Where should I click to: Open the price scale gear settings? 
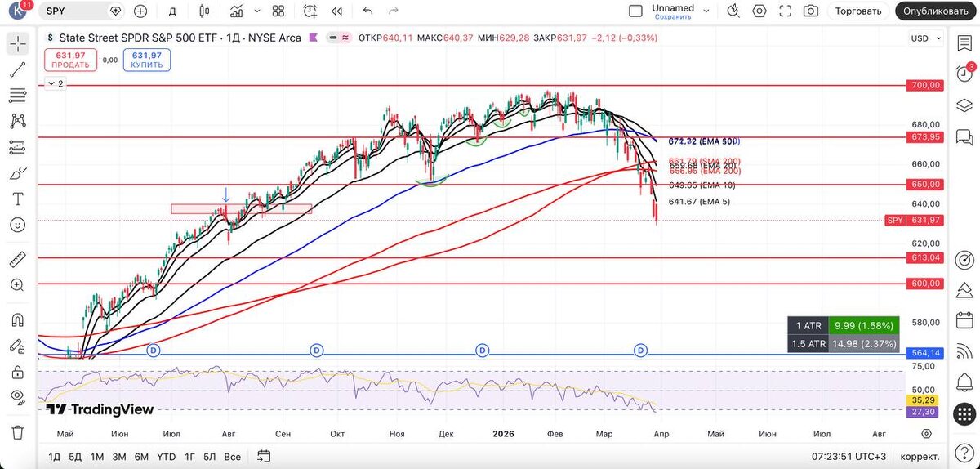click(x=926, y=433)
